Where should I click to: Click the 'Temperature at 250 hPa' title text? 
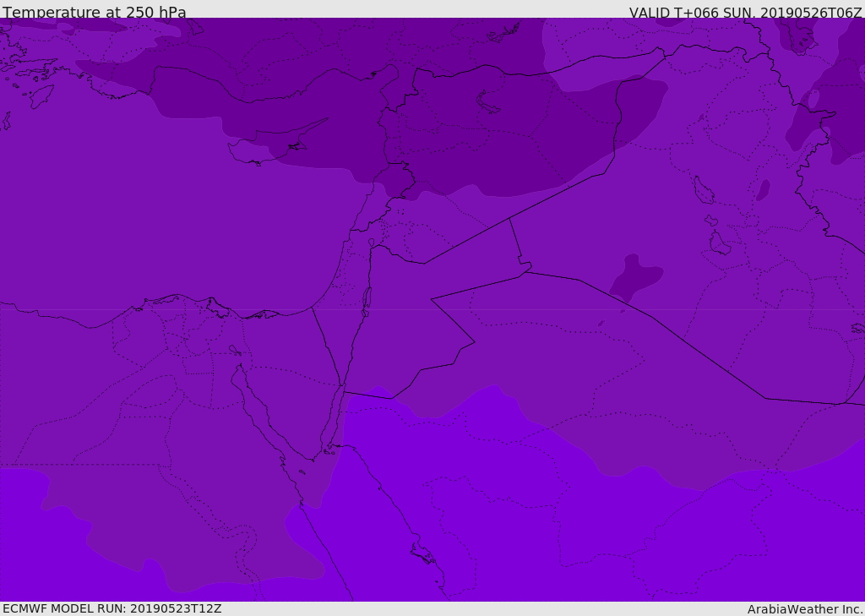[x=95, y=12]
